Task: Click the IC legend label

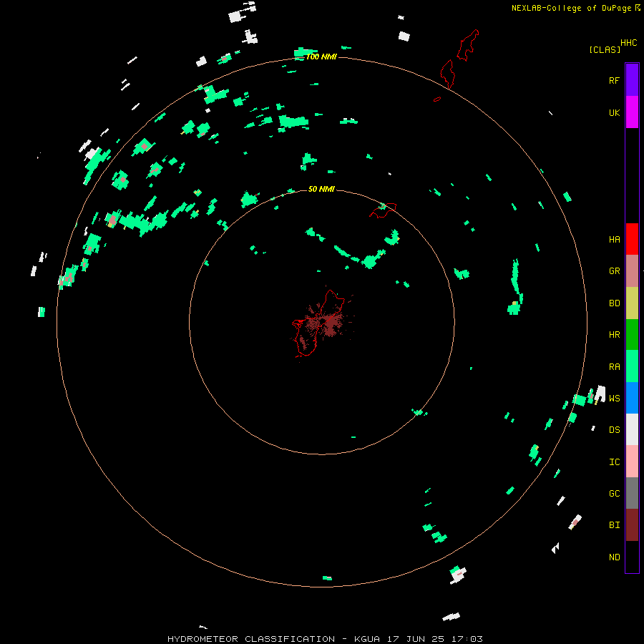Action: 614,462
